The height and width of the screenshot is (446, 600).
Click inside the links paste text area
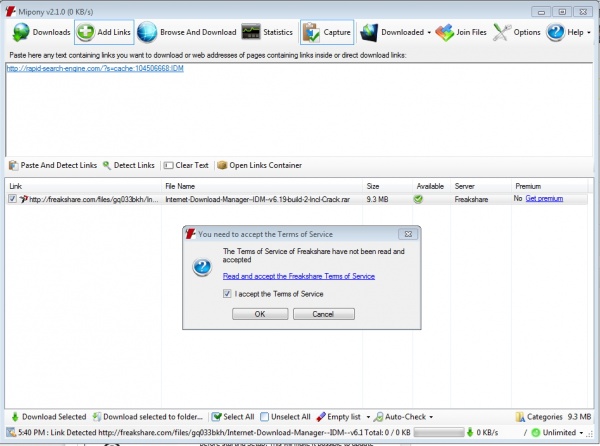click(x=299, y=111)
